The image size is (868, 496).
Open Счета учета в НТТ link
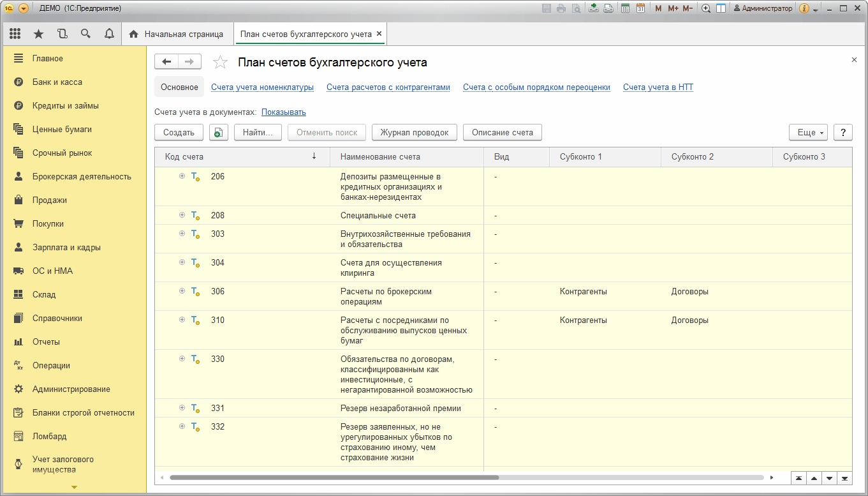coord(658,87)
